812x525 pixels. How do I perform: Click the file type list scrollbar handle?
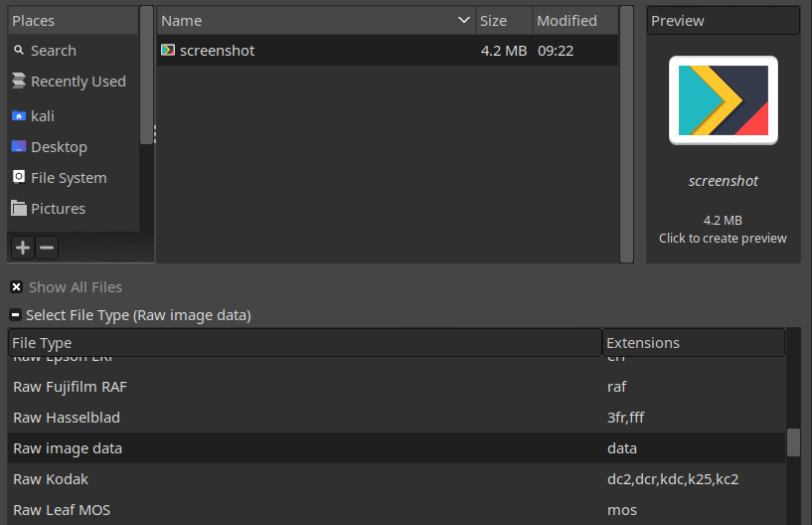(793, 442)
